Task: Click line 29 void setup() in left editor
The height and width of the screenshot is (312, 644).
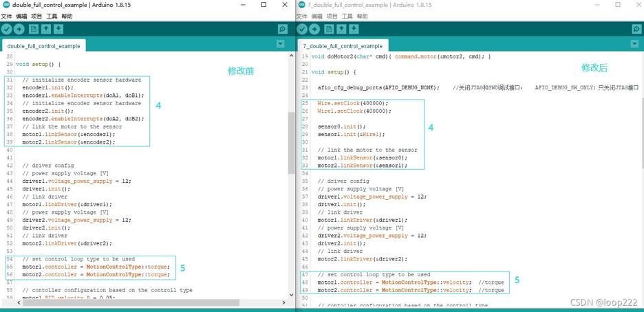Action: 38,64
